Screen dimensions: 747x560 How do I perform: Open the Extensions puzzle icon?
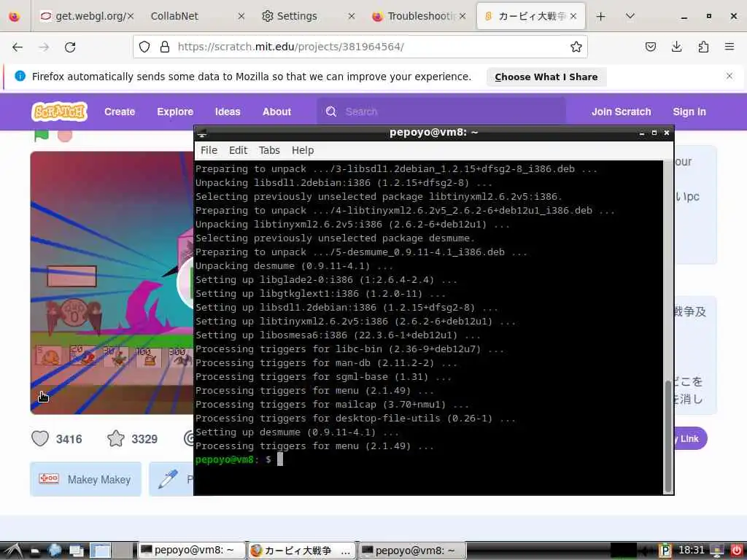coord(703,47)
